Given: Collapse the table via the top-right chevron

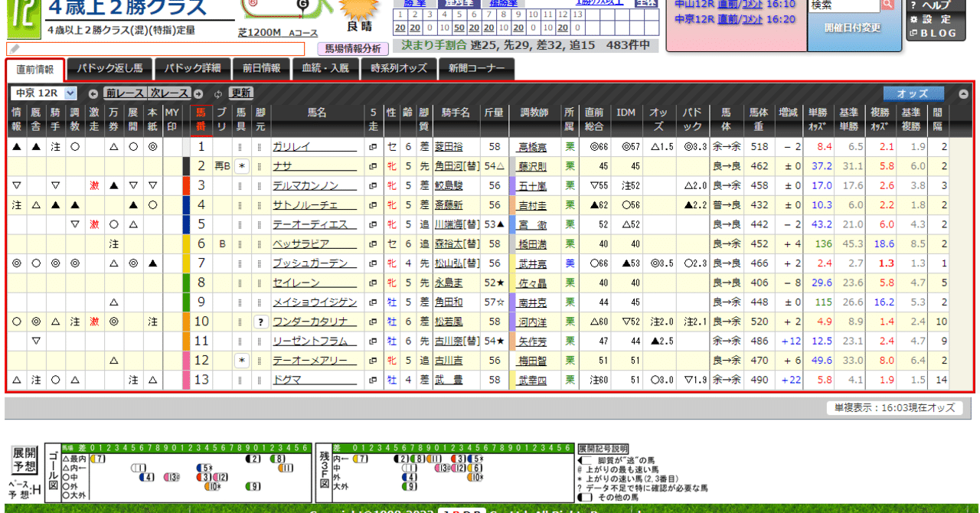Looking at the screenshot, I should [963, 94].
